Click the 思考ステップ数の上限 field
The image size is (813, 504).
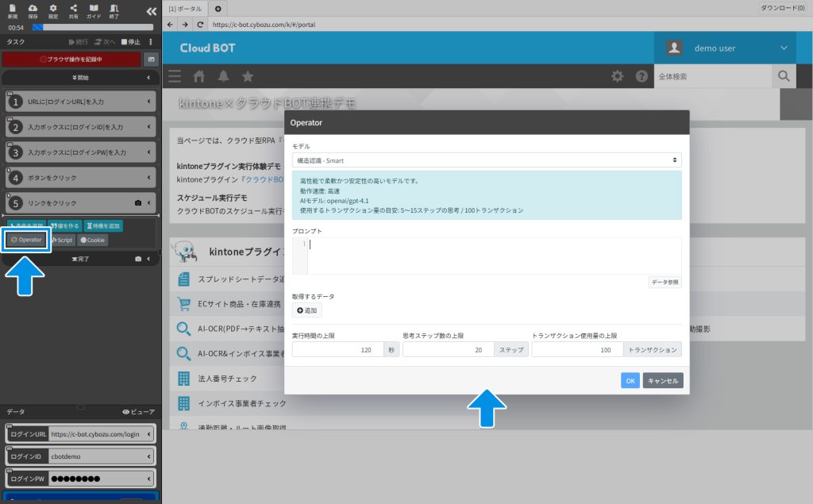pos(449,350)
